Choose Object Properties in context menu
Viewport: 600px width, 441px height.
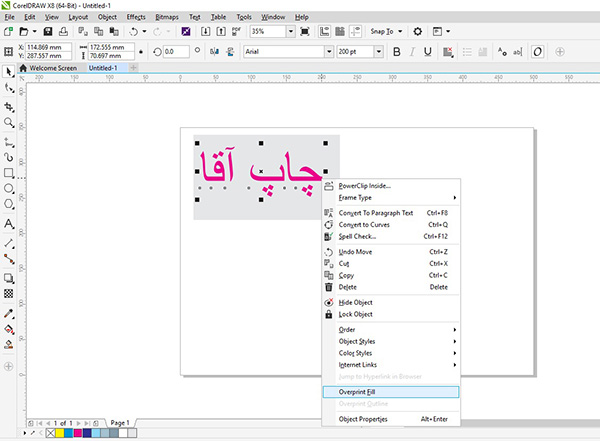point(391,419)
